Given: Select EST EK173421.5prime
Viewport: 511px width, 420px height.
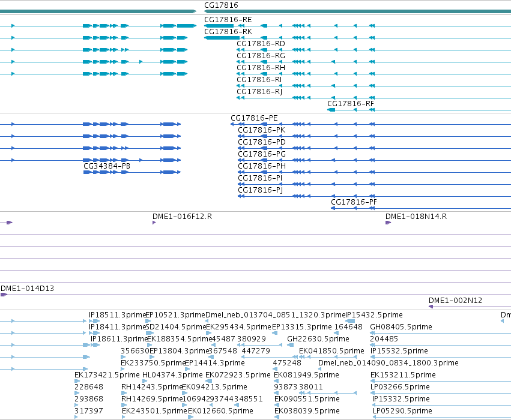Looking at the screenshot, I should point(107,375).
